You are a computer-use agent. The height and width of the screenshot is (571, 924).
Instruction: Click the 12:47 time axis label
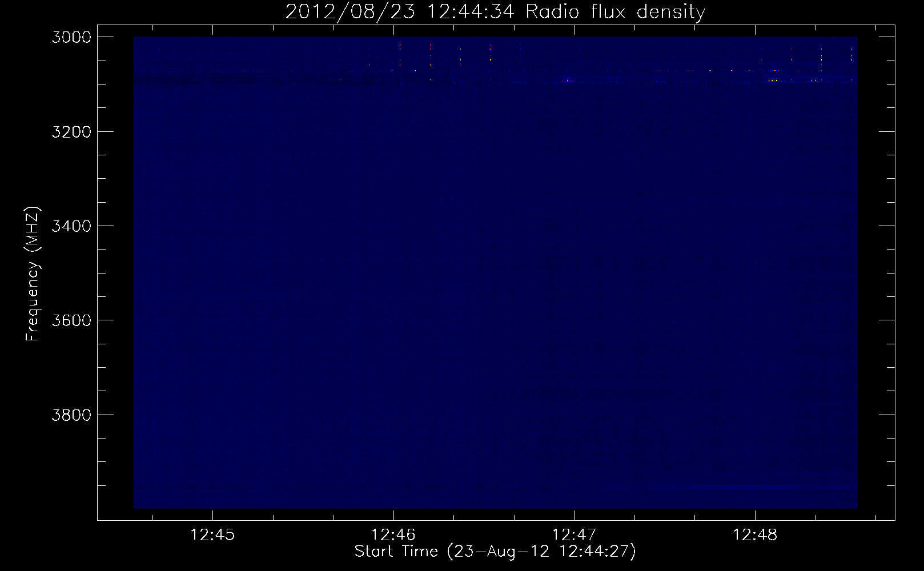coord(574,535)
